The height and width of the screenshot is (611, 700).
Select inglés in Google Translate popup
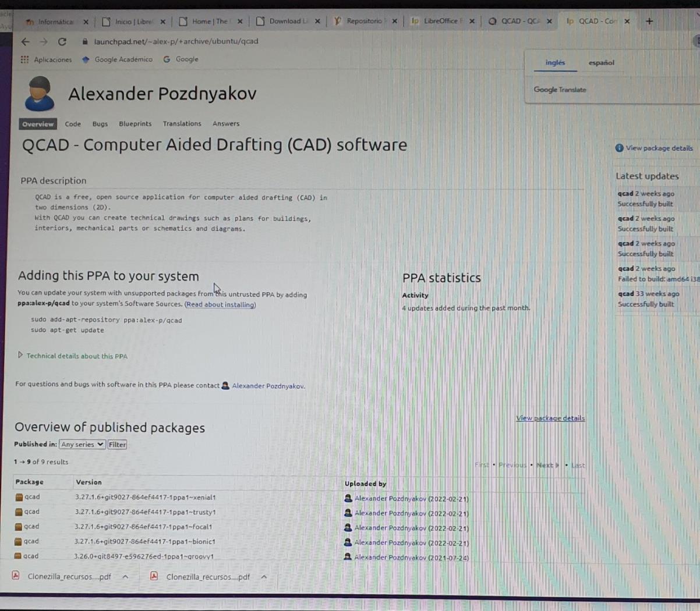tap(555, 63)
